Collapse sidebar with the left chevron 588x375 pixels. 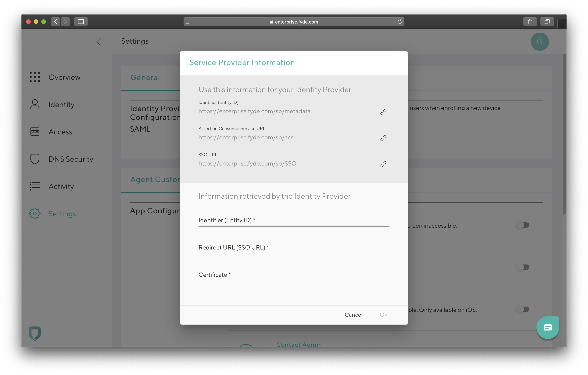[x=99, y=42]
